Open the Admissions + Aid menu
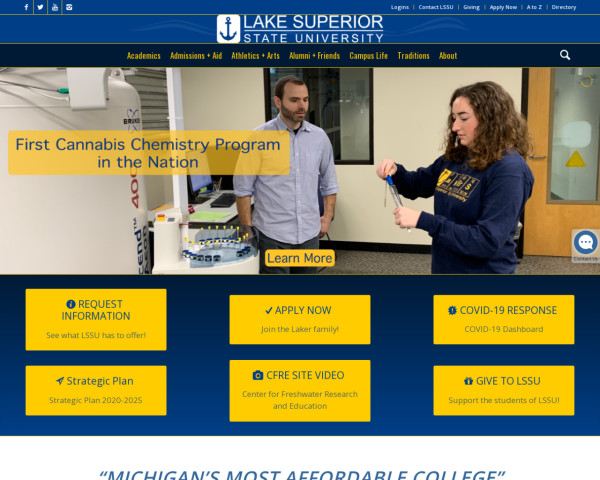This screenshot has height=480, width=600. click(196, 56)
